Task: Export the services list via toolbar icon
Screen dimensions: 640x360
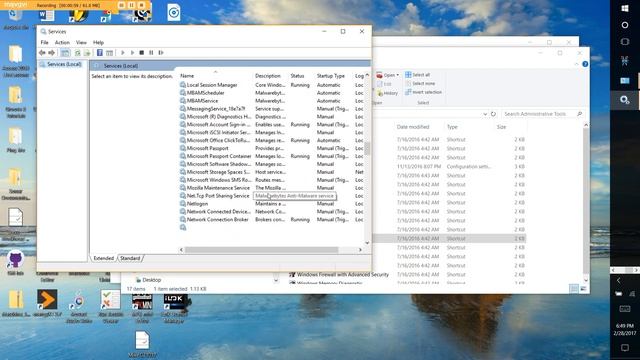Action: (87, 53)
